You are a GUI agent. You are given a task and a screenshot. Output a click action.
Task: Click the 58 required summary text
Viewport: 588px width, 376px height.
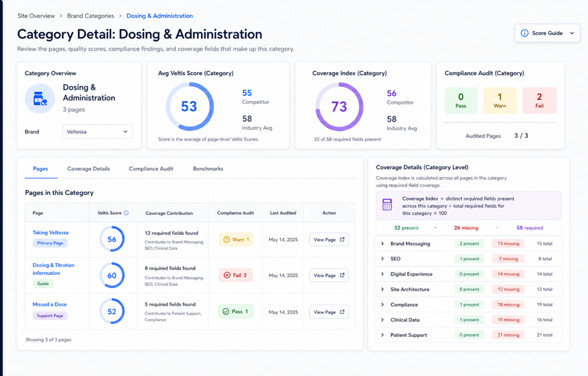click(530, 228)
